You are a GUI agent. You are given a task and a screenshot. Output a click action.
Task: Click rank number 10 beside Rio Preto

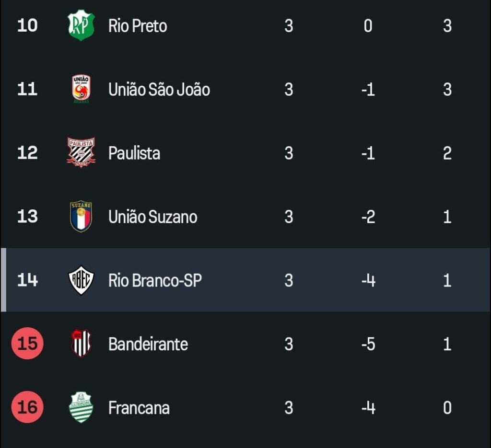pos(27,26)
